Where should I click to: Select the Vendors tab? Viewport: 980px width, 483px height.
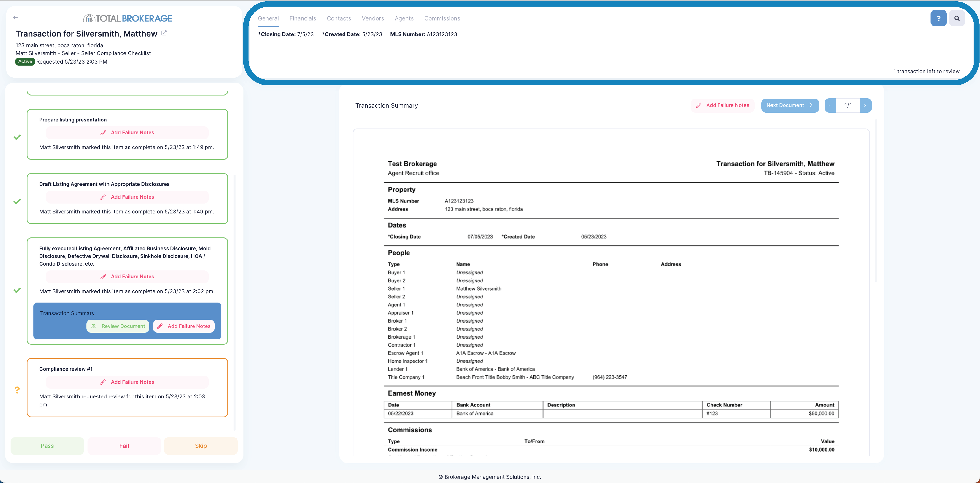point(372,18)
